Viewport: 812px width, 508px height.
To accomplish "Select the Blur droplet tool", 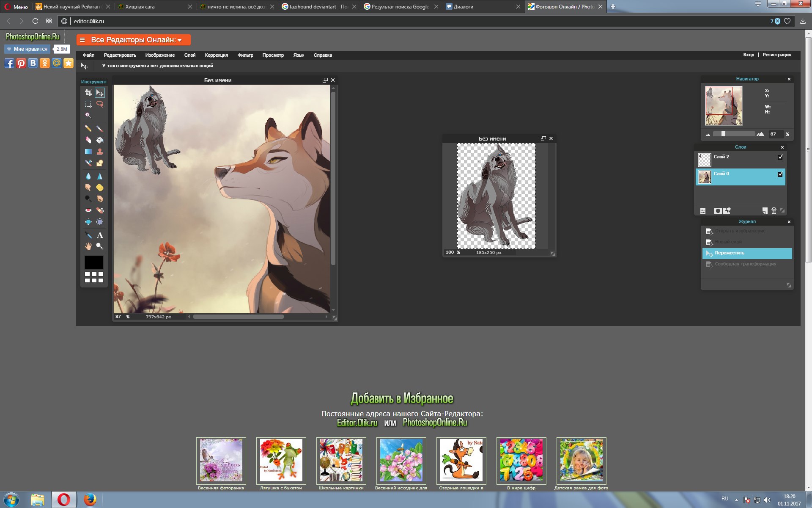I will pyautogui.click(x=88, y=176).
